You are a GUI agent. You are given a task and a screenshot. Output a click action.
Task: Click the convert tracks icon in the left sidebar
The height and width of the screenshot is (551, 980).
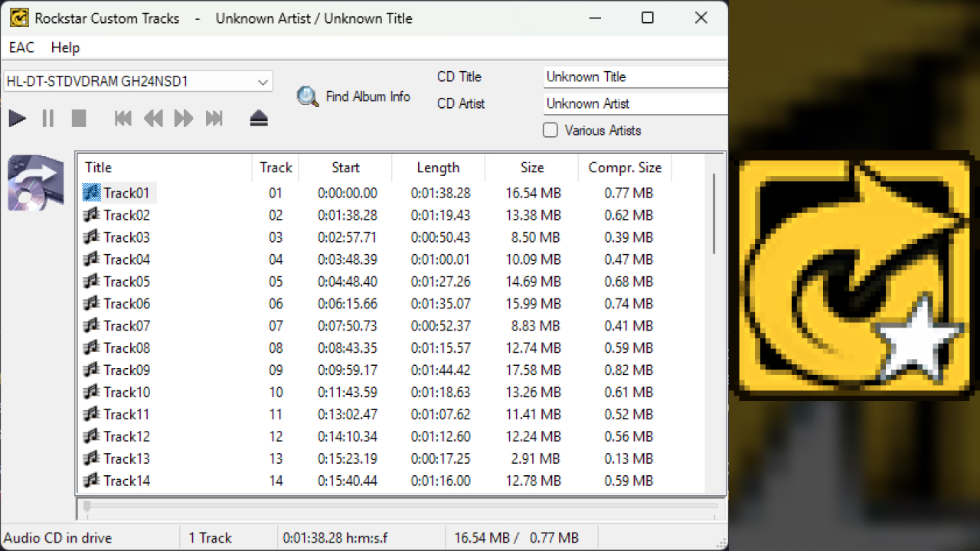[35, 183]
